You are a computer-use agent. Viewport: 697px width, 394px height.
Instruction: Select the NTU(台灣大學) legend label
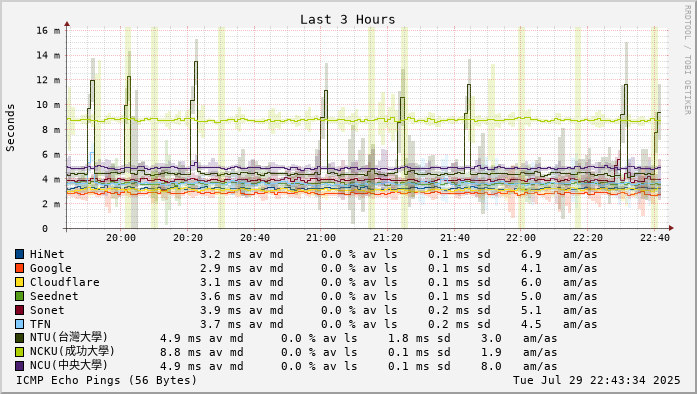tap(69, 338)
